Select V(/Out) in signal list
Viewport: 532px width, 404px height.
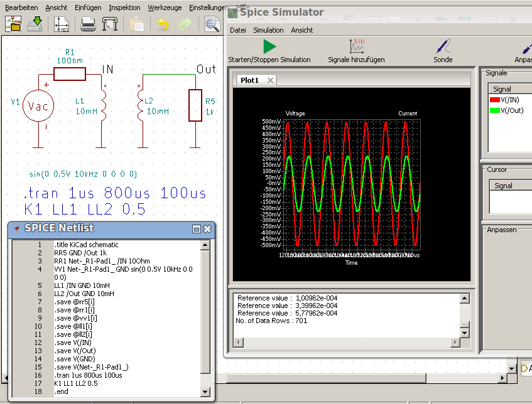coord(512,110)
